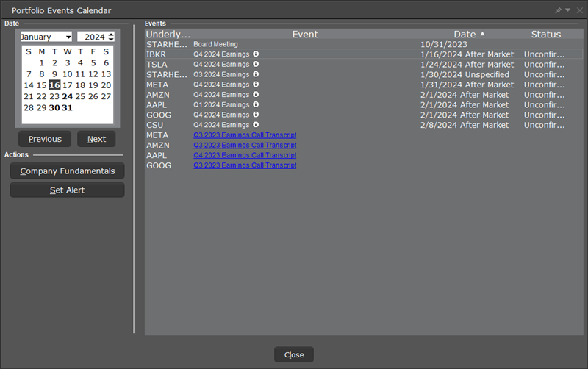
Task: Select January 6 in the calendar
Action: point(106,63)
